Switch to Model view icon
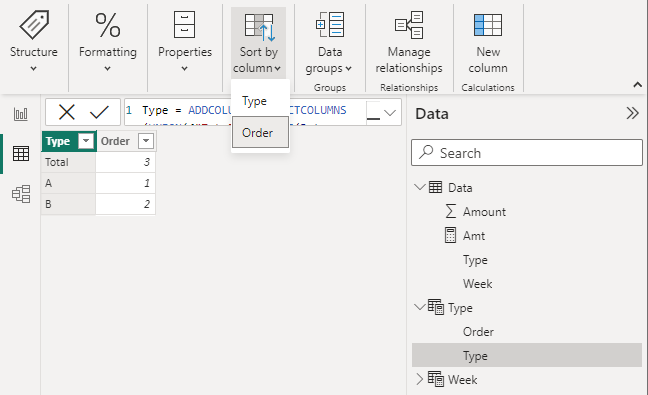 21,194
